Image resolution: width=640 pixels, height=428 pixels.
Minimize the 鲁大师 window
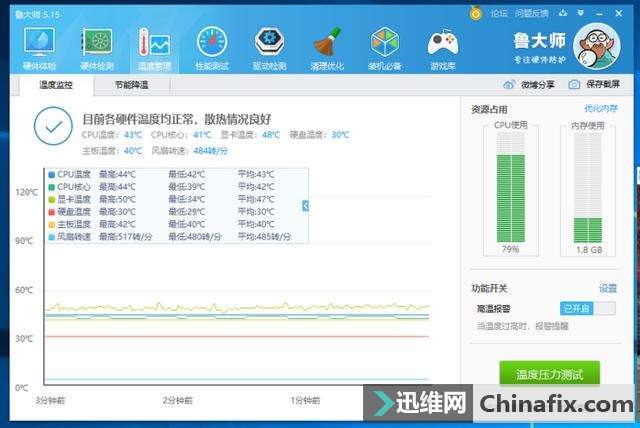599,13
